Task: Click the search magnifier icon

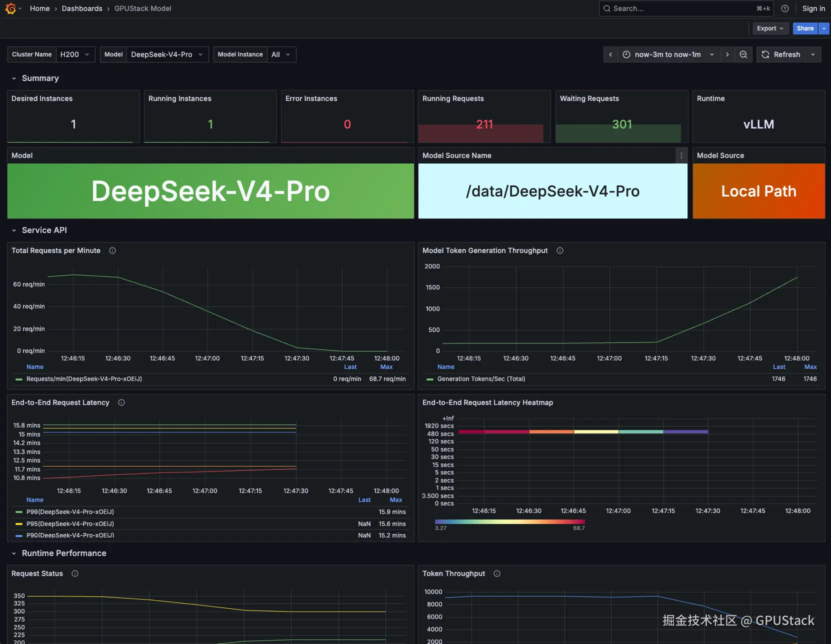Action: 607,8
